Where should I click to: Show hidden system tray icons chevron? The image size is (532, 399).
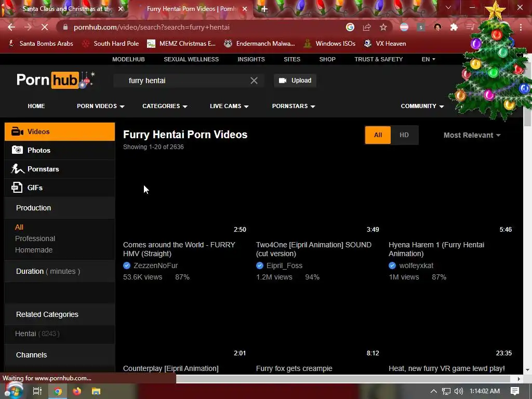[434, 391]
